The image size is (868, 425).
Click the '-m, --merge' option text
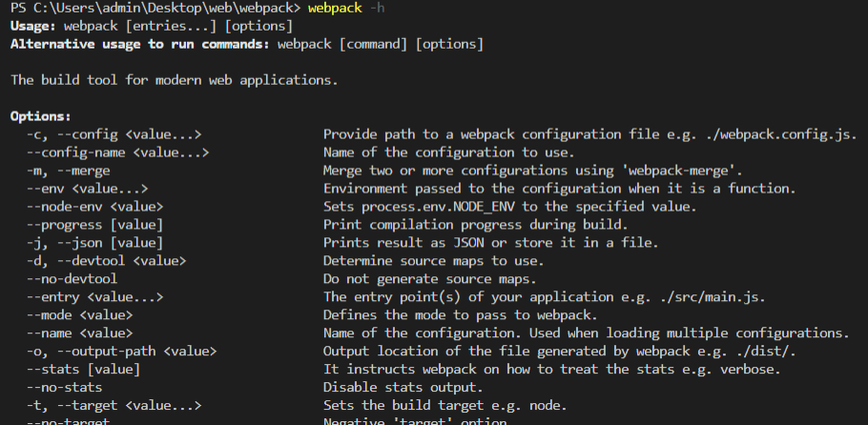coord(68,171)
